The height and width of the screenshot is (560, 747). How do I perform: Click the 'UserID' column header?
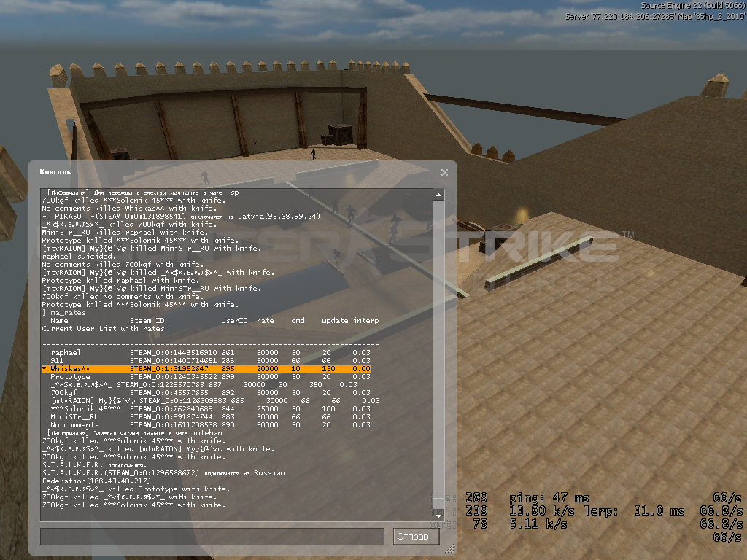pyautogui.click(x=234, y=321)
